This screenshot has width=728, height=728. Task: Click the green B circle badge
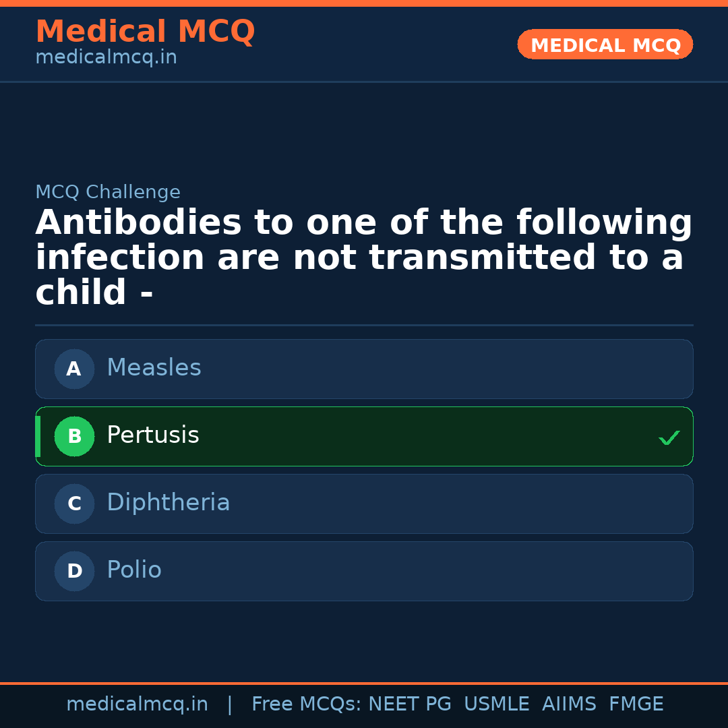[74, 436]
